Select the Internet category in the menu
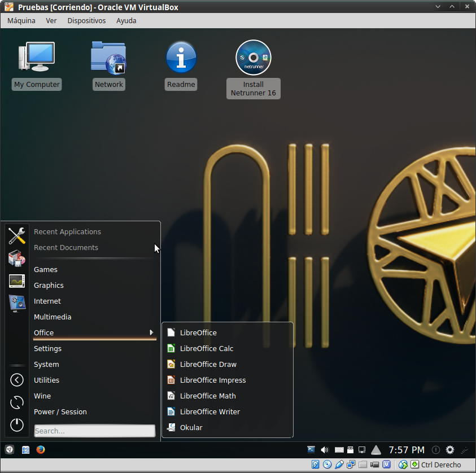Image resolution: width=476 pixels, height=473 pixels. [x=47, y=301]
